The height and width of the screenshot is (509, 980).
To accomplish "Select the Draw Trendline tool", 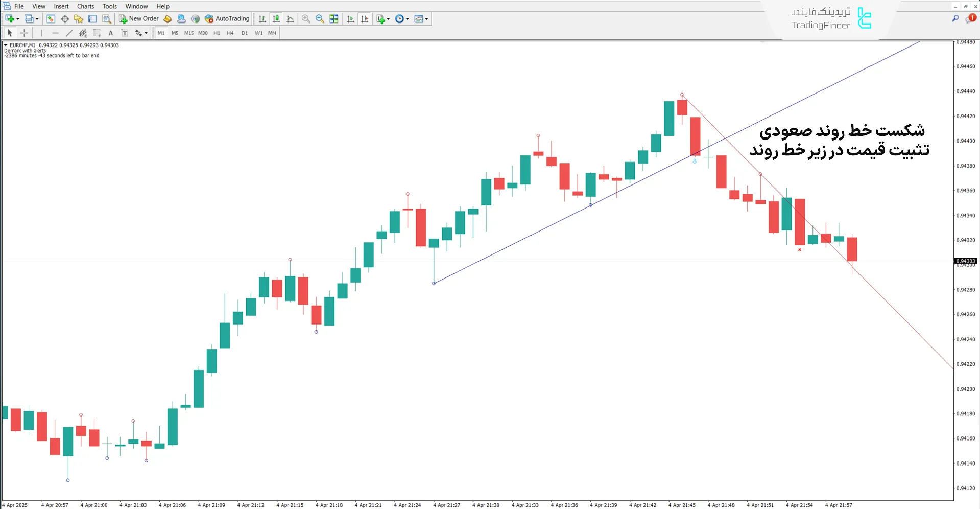I will tap(69, 32).
